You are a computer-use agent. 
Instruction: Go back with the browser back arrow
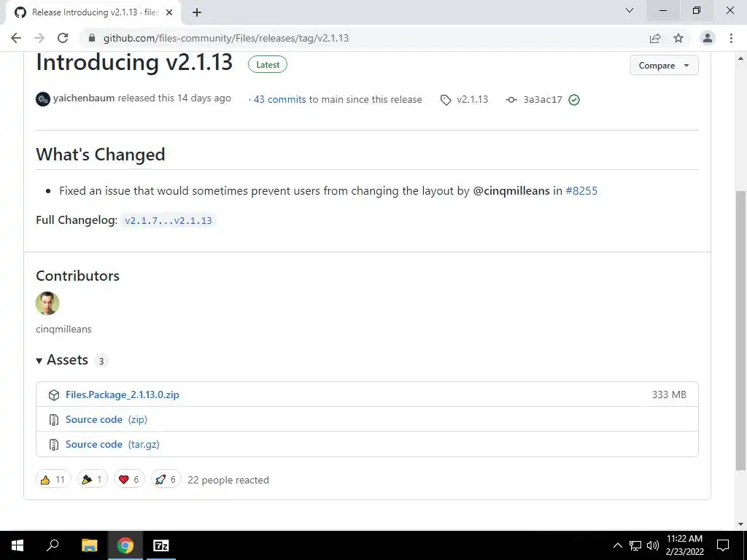[16, 38]
